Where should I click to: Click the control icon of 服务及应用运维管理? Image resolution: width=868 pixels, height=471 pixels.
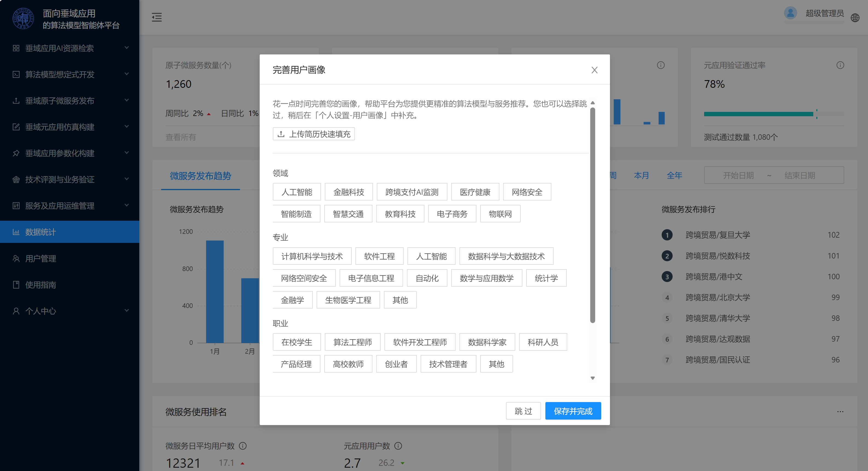click(x=16, y=206)
